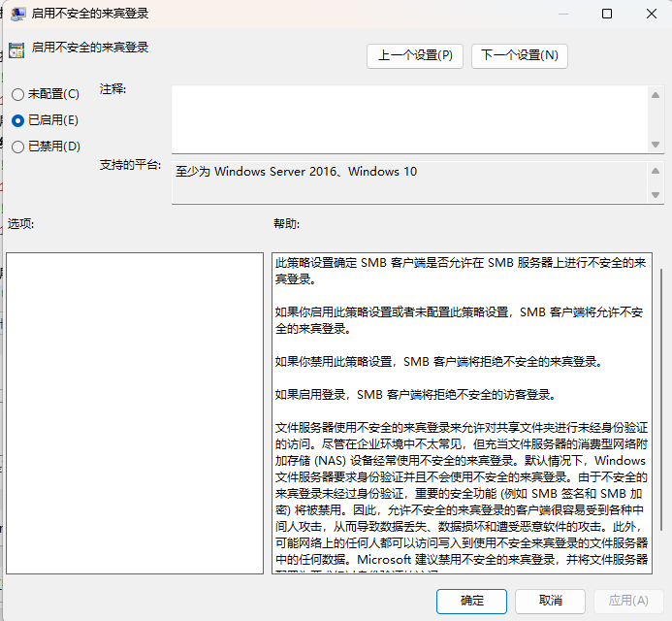Click the 支持的平台: label
Image resolution: width=672 pixels, height=621 pixels.
(130, 165)
